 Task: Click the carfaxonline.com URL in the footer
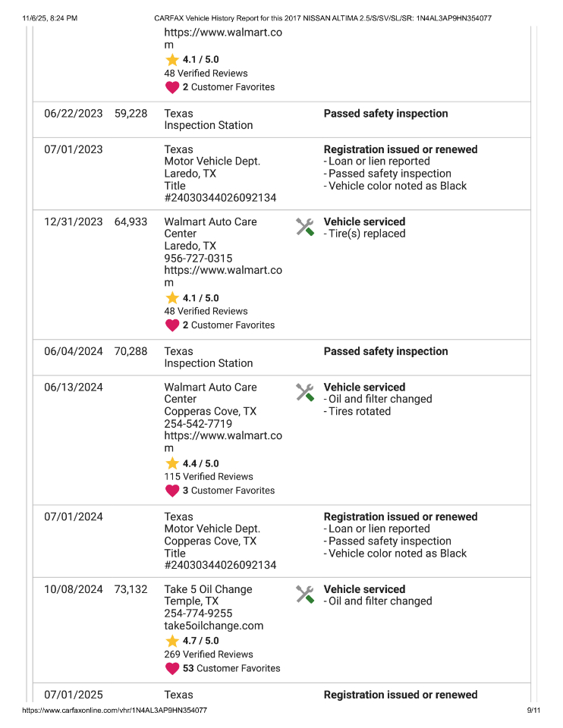(115, 711)
